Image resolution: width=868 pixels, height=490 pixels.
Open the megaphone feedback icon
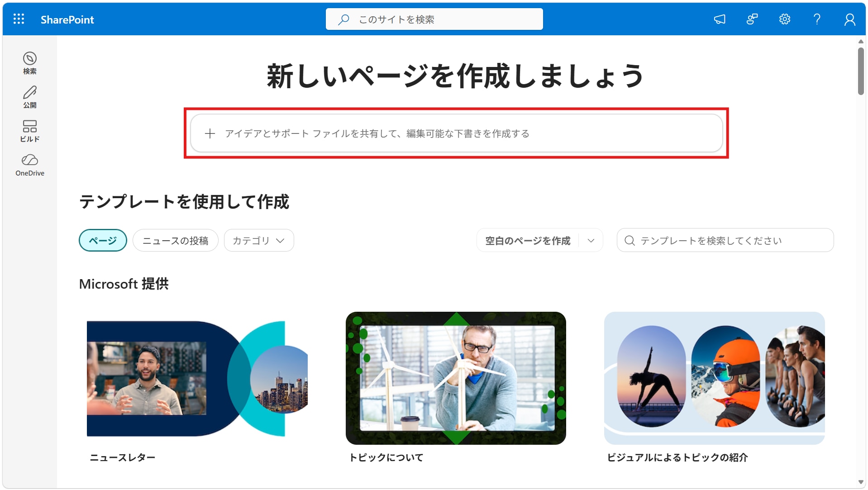720,19
